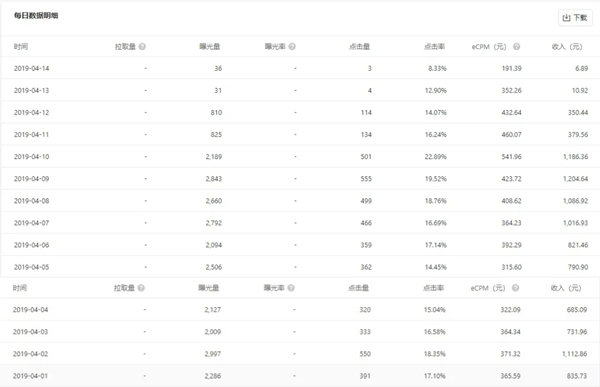
Task: Select the date cell 2019-04-08
Action: pyautogui.click(x=31, y=201)
